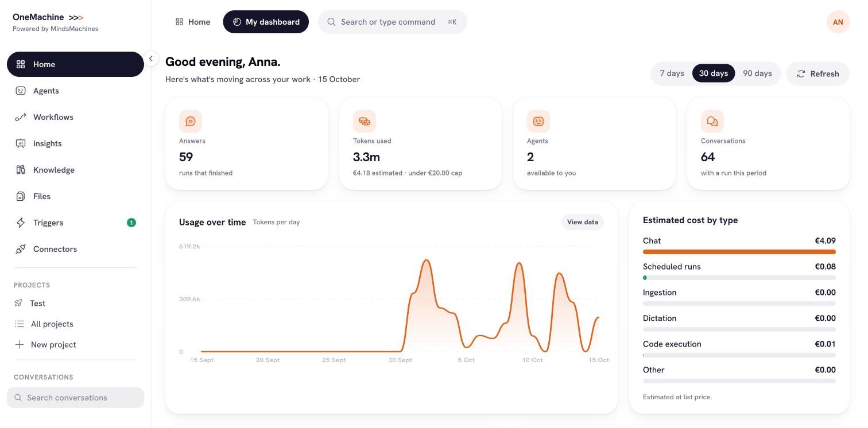Focus the Search conversations field
Screen dimensions: 868x428
75,398
